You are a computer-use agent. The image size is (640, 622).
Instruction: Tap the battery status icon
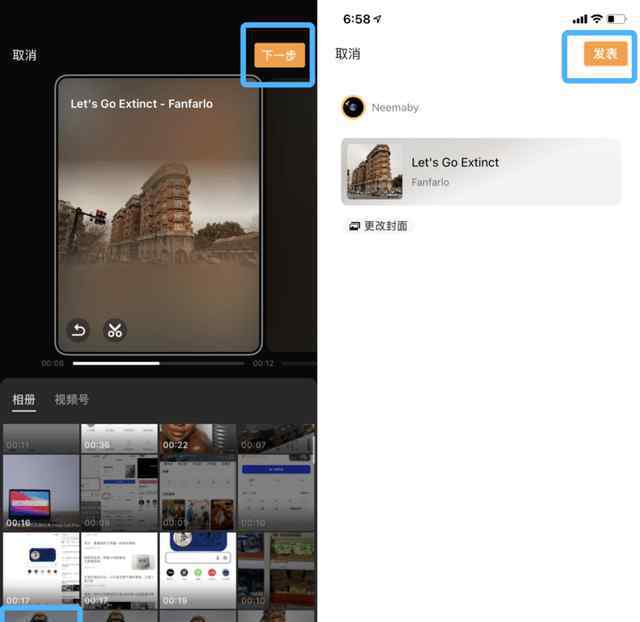point(616,19)
